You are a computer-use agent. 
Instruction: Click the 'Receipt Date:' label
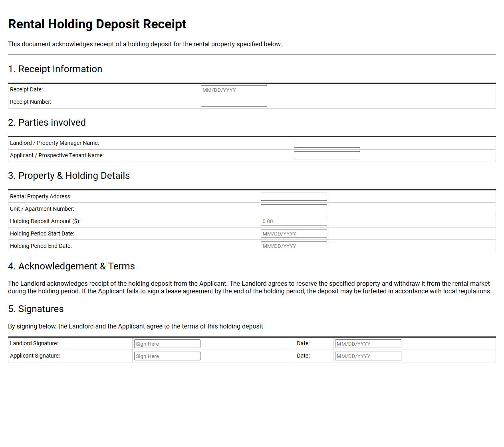26,89
